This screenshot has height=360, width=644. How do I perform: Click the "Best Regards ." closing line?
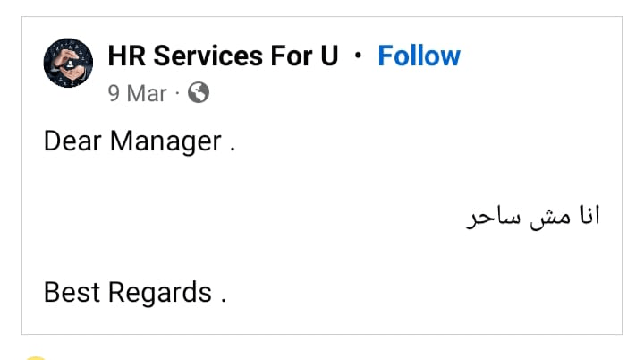click(x=134, y=292)
